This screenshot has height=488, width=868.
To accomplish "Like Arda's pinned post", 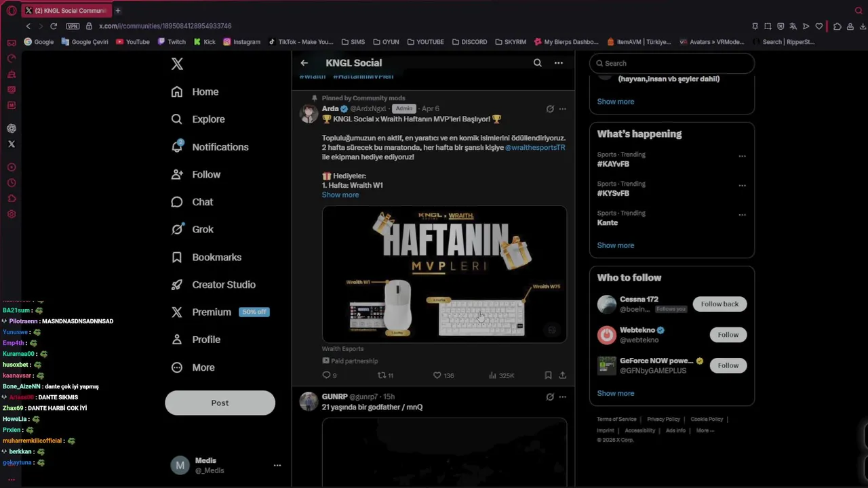I will click(x=443, y=375).
